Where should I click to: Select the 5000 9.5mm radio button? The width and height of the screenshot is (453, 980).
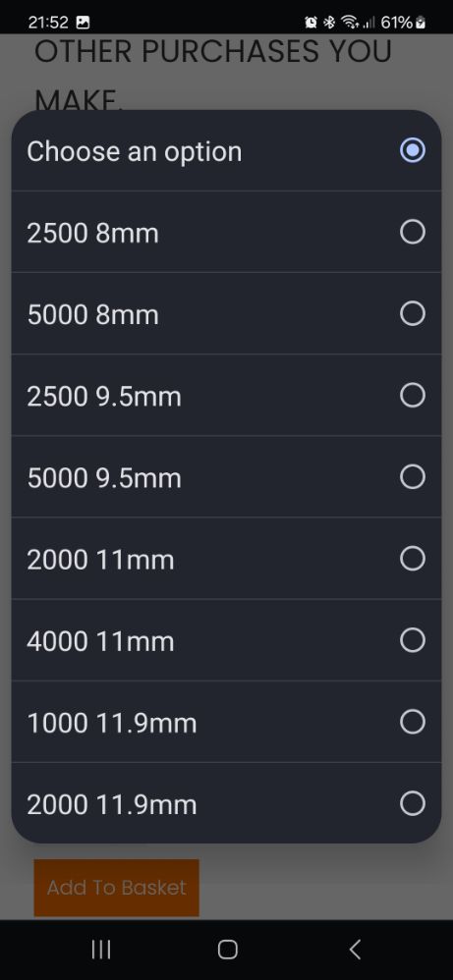click(x=413, y=477)
